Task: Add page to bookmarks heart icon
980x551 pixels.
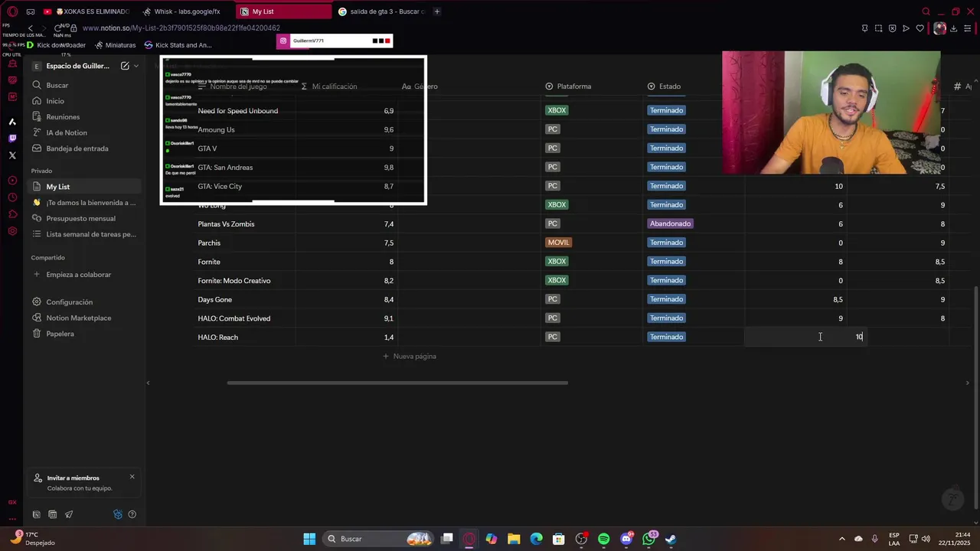Action: pos(920,28)
